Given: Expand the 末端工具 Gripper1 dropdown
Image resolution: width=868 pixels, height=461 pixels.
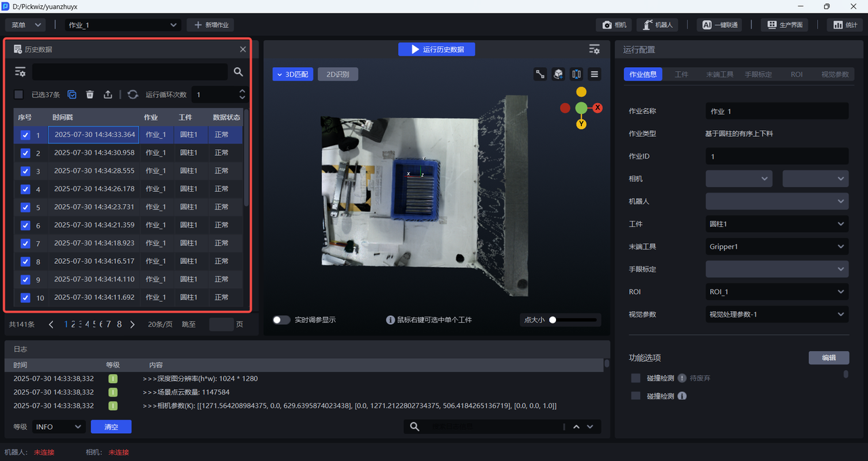Looking at the screenshot, I should [x=776, y=247].
